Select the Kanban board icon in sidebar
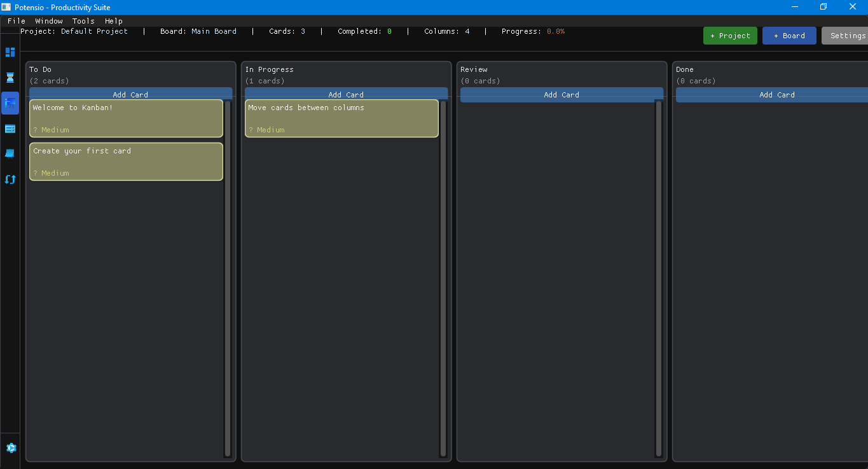Image resolution: width=868 pixels, height=469 pixels. coord(10,103)
